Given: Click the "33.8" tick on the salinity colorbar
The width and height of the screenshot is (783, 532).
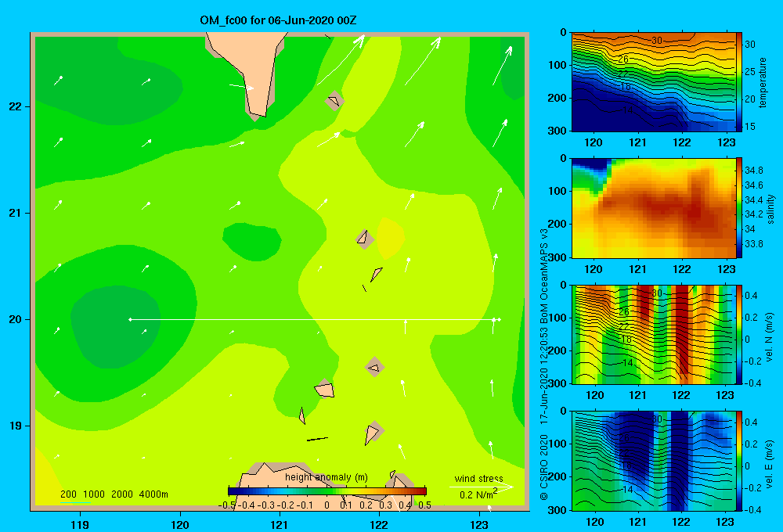Looking at the screenshot, I should [x=754, y=244].
